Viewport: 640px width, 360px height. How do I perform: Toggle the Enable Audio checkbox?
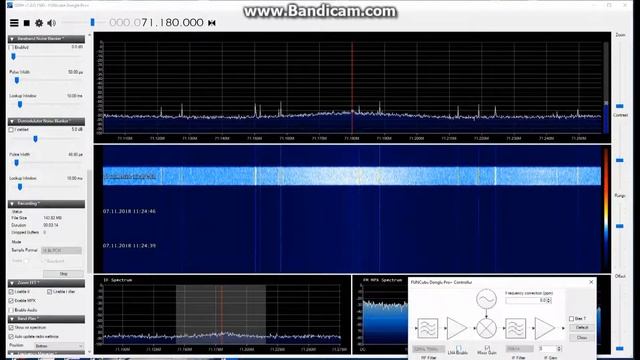click(x=11, y=310)
